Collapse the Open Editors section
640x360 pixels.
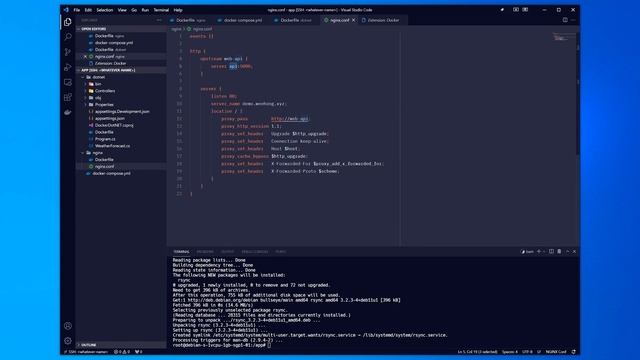[121, 29]
